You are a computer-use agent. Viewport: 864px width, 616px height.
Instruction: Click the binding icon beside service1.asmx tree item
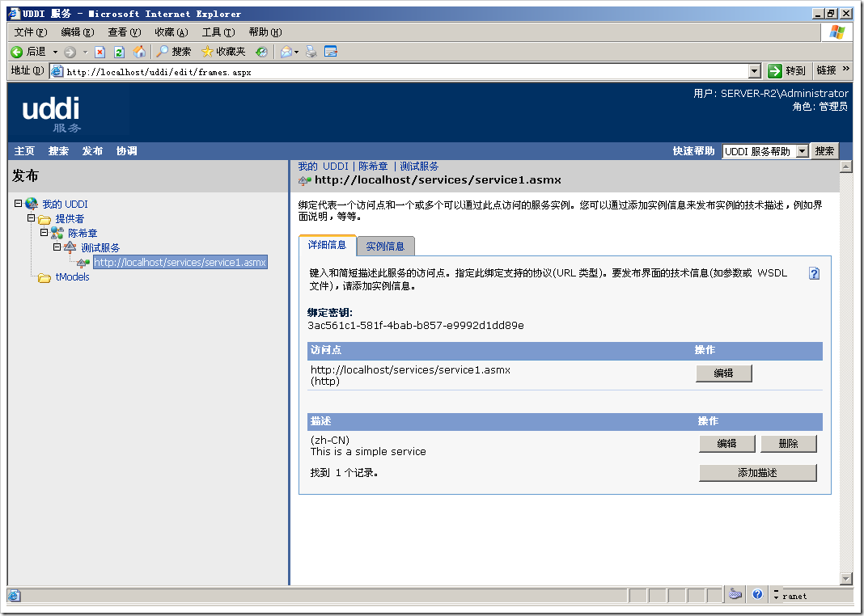coord(83,262)
